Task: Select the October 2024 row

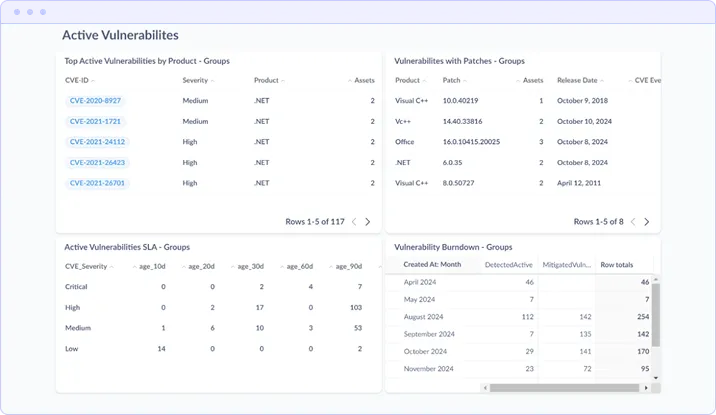Action: (519, 352)
